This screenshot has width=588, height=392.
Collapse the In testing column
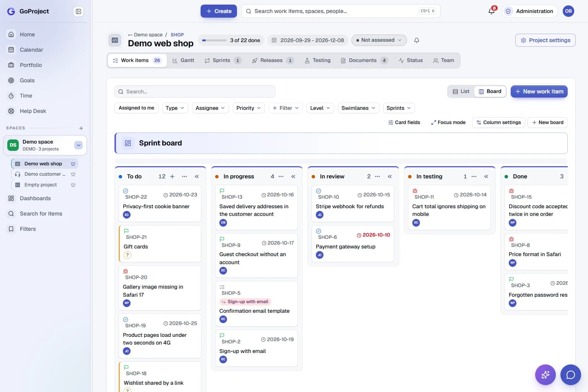pos(486,176)
